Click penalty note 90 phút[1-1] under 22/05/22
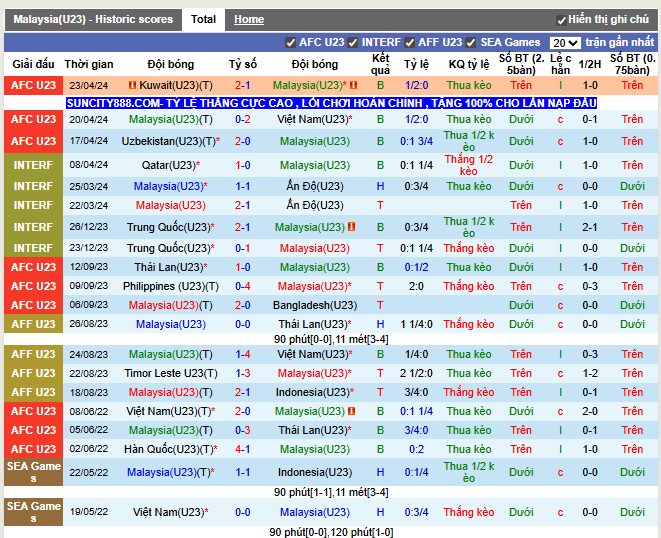661x538 pixels. click(x=331, y=492)
